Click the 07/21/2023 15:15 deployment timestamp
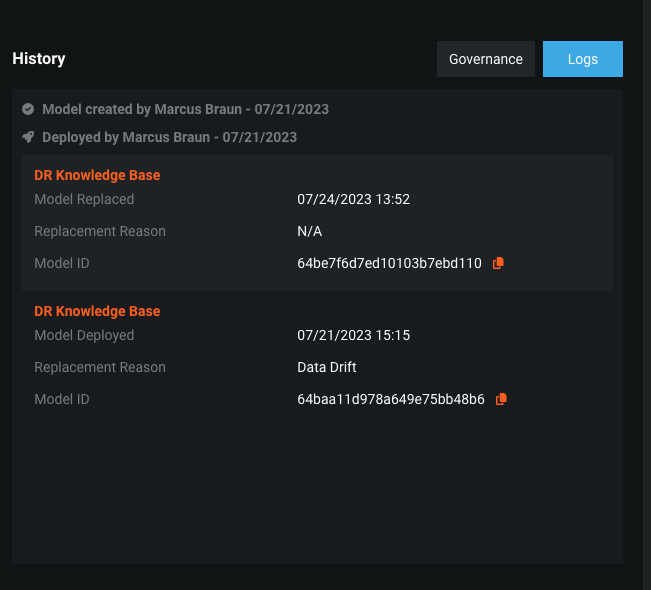The width and height of the screenshot is (651, 590). (x=353, y=335)
